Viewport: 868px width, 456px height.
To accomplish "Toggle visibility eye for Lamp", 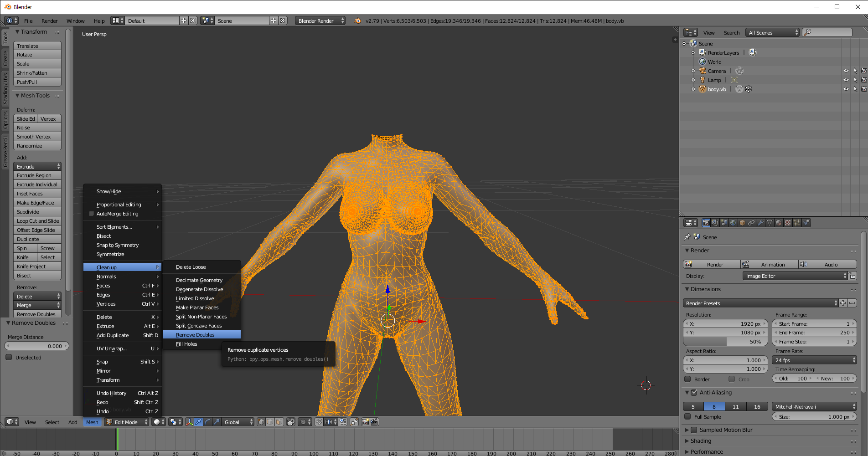I will point(846,80).
